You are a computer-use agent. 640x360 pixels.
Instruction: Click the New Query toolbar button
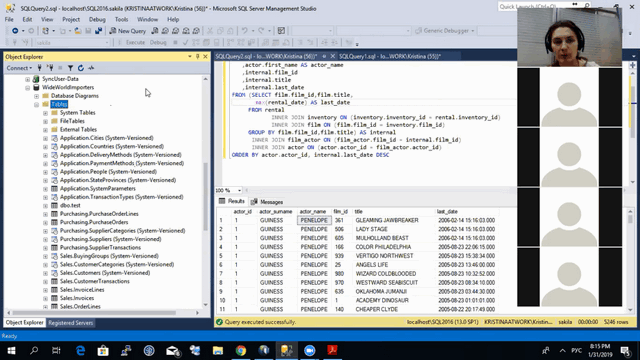click(x=127, y=31)
